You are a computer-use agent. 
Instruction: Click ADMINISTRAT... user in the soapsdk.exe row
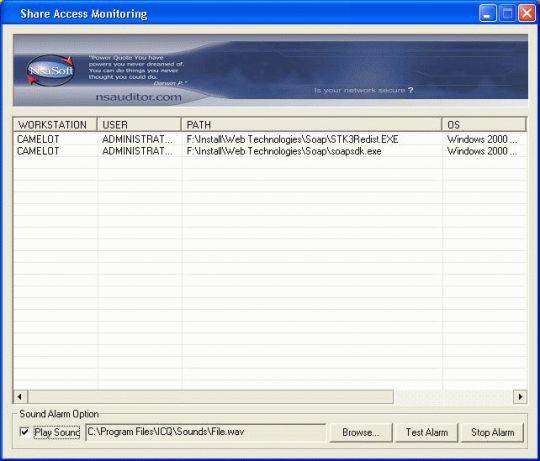click(137, 151)
